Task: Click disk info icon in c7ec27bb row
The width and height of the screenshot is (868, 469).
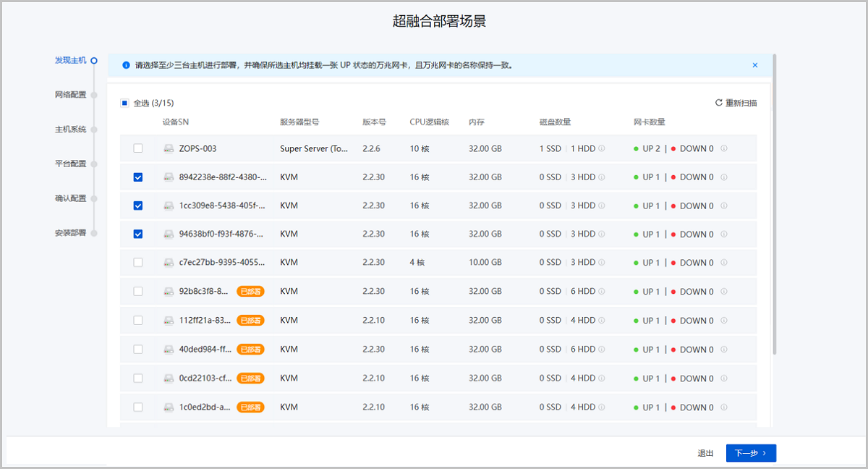Action: click(x=602, y=263)
